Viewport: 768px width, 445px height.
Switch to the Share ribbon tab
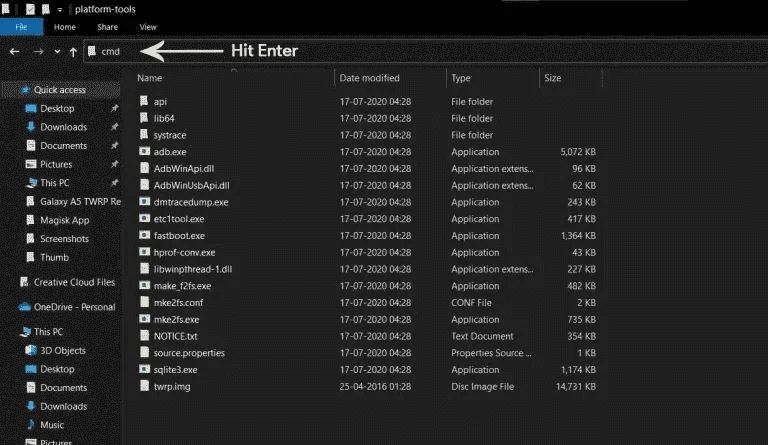click(x=107, y=27)
